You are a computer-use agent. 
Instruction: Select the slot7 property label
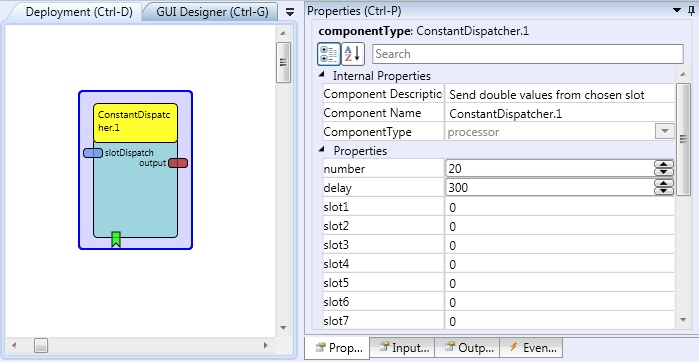336,321
